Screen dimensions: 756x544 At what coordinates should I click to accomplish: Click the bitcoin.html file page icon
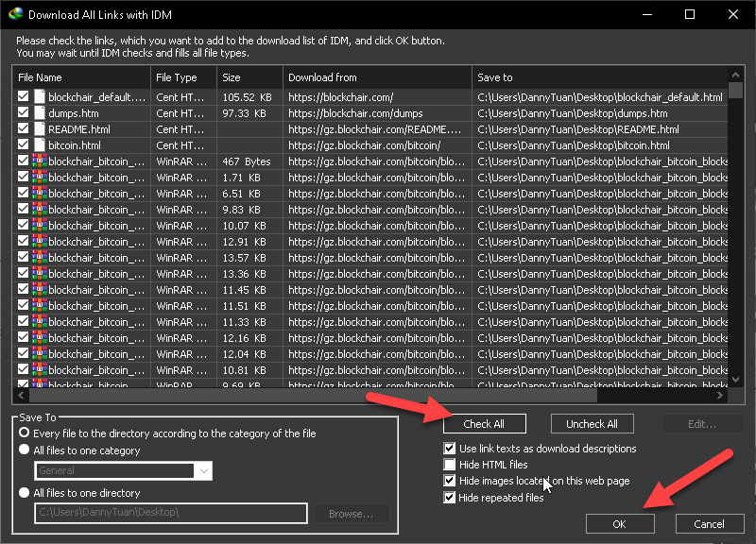click(x=40, y=144)
